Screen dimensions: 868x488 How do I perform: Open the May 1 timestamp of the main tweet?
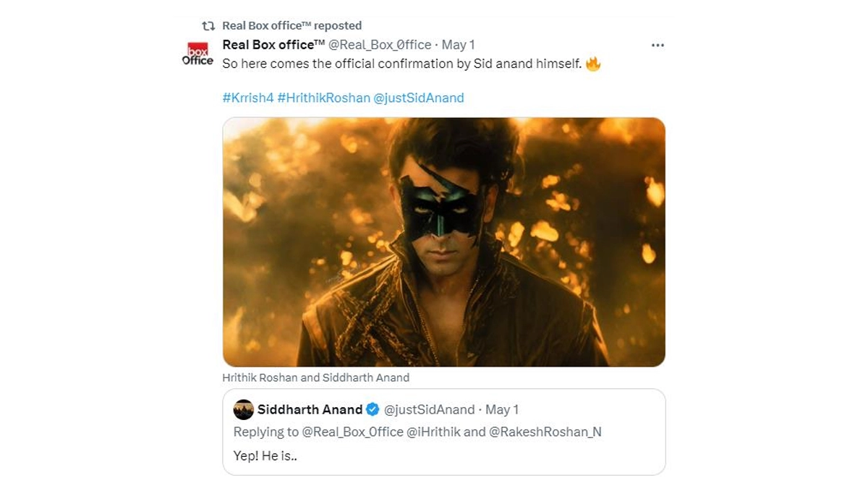coord(459,45)
